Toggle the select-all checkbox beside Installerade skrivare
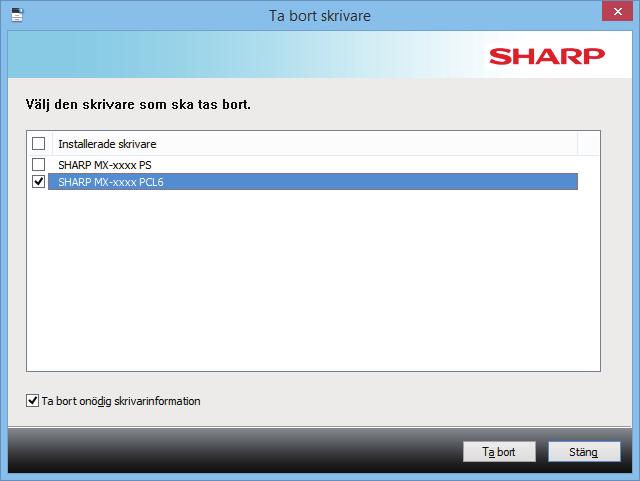The height and width of the screenshot is (481, 640). [38, 144]
